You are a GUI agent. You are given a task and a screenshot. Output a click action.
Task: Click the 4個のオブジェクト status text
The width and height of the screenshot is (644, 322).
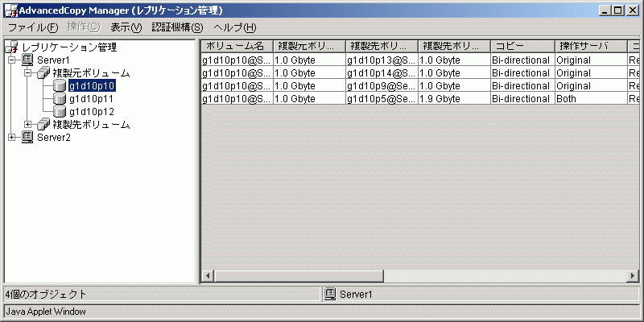[x=46, y=294]
